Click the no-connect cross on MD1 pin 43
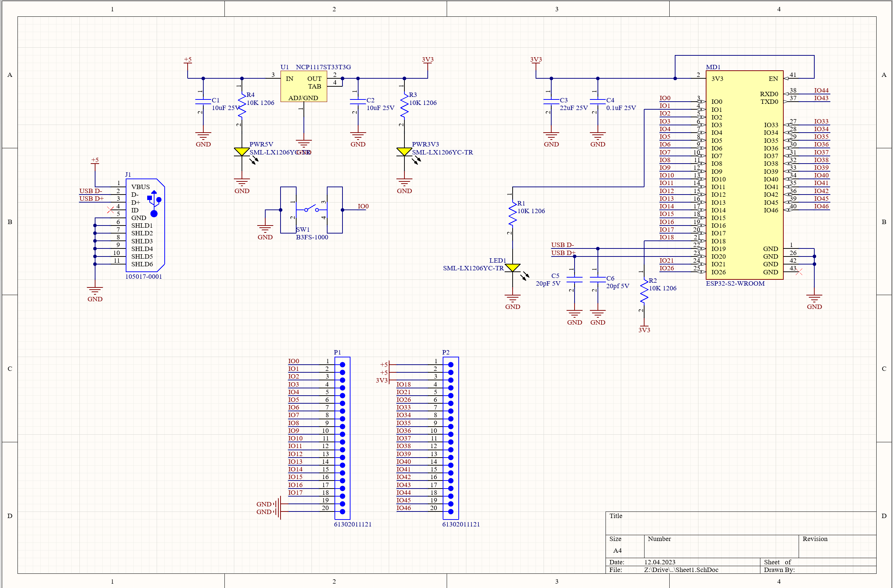 click(799, 272)
